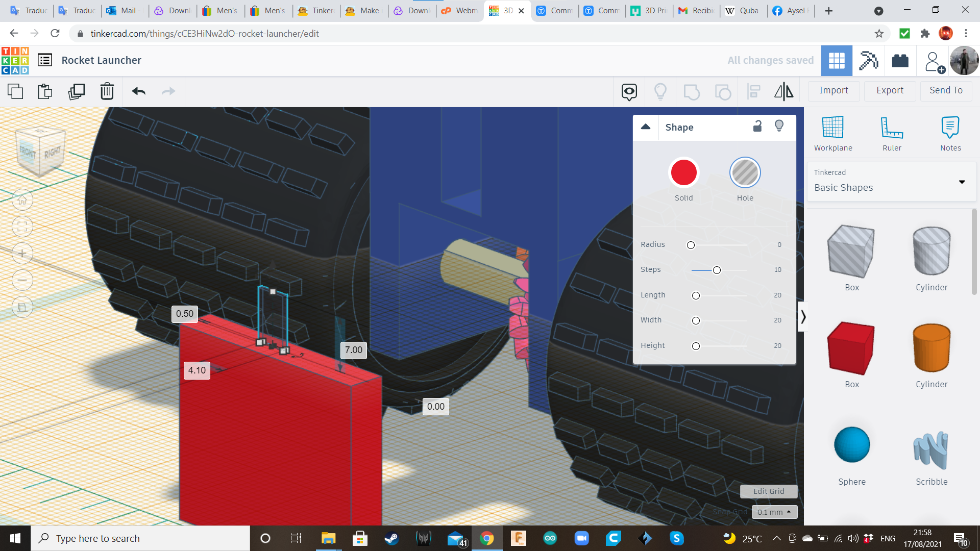Set shape to Solid
Viewport: 980px width, 551px height.
683,173
